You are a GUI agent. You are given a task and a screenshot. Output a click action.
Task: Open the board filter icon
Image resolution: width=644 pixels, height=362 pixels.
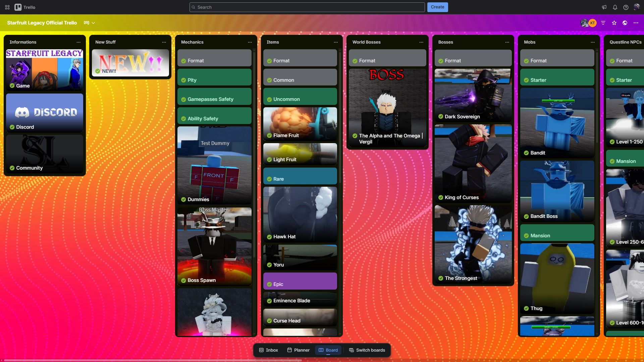[x=603, y=23]
